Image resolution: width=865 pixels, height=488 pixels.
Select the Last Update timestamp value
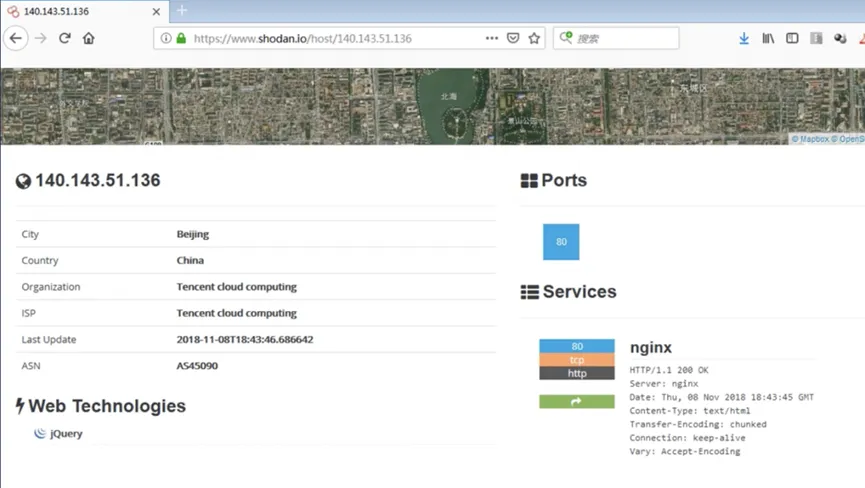(x=245, y=339)
